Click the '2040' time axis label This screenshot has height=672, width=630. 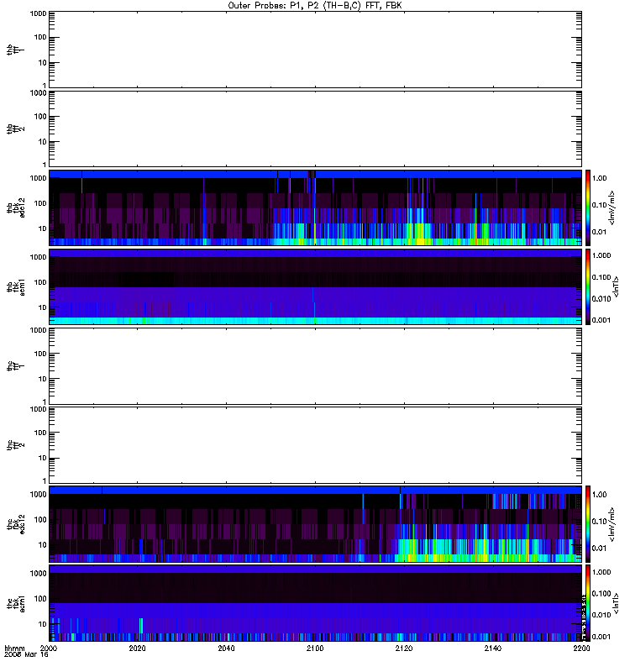click(226, 648)
